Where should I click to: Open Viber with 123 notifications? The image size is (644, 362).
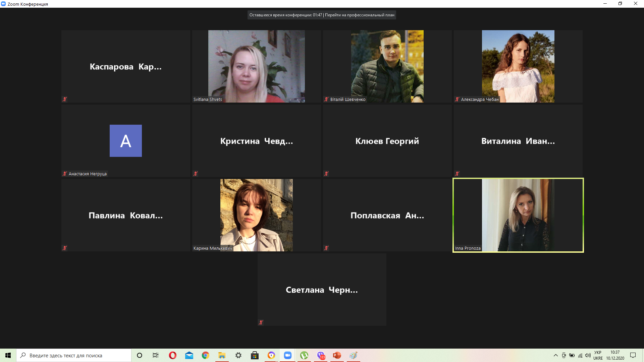321,355
